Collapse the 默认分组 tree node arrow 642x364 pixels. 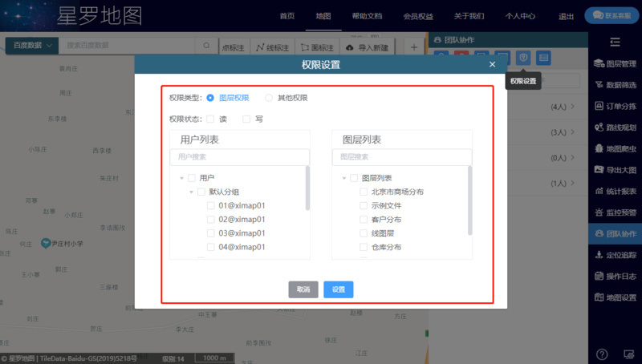pos(191,192)
